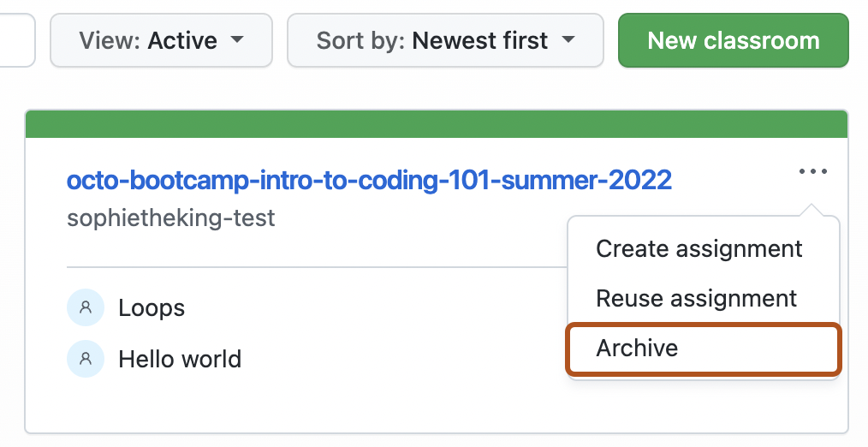Click the New classroom button

pyautogui.click(x=734, y=40)
